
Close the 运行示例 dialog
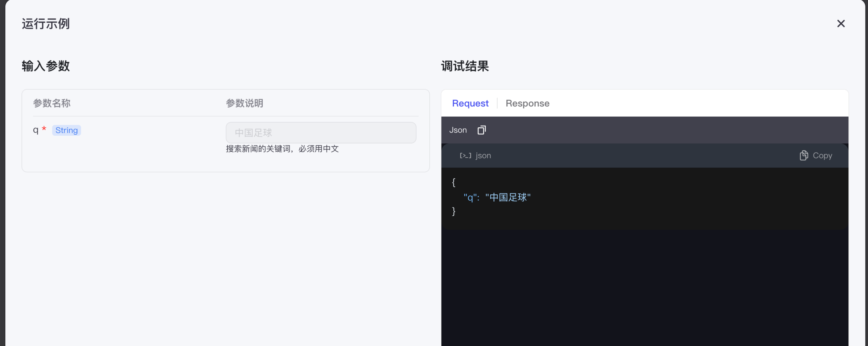841,24
